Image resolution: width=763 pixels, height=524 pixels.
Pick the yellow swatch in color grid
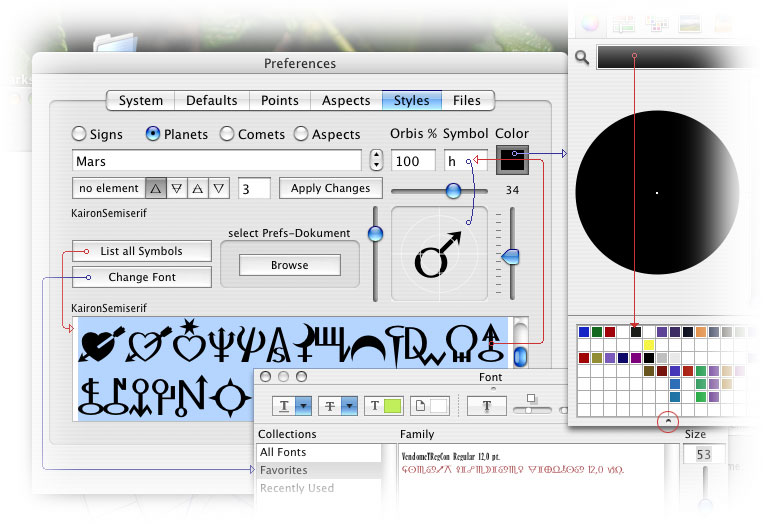[x=649, y=345]
